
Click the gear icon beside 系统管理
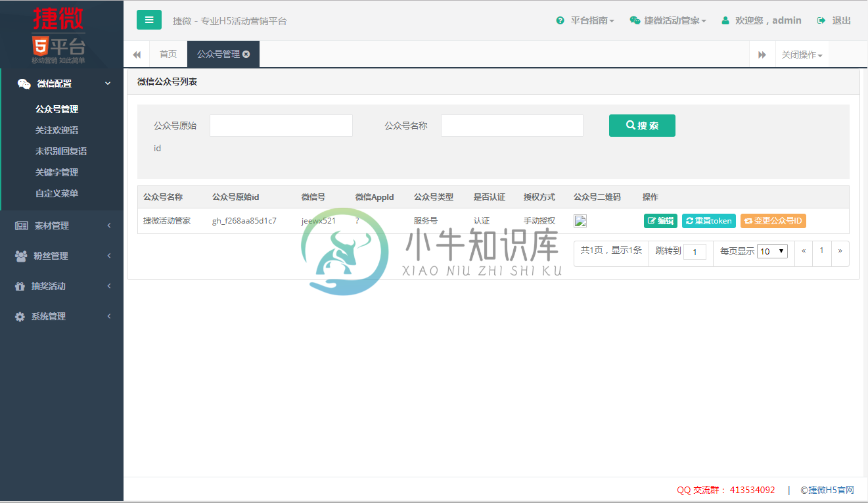tap(20, 316)
